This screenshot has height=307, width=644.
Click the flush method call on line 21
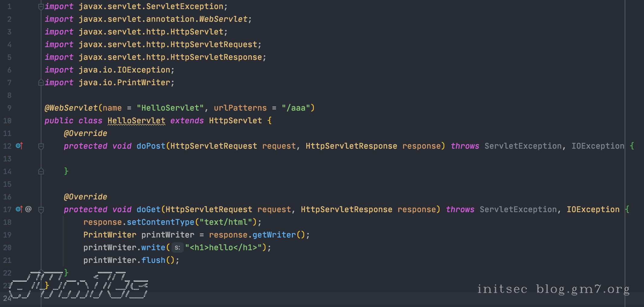click(153, 260)
